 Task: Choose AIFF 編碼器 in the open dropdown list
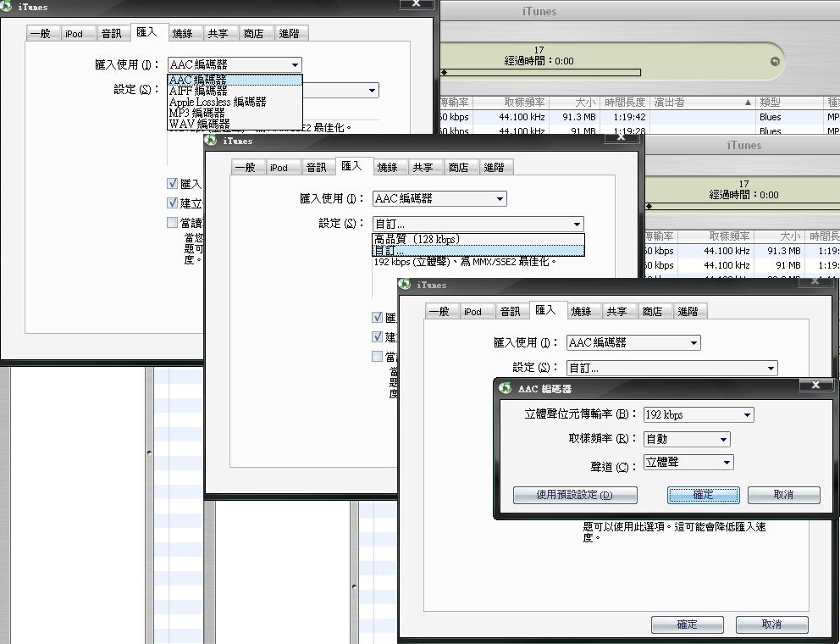pyautogui.click(x=198, y=91)
